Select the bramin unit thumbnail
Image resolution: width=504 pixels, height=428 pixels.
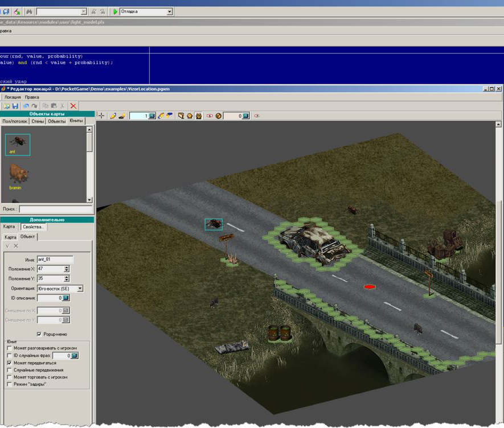18,175
